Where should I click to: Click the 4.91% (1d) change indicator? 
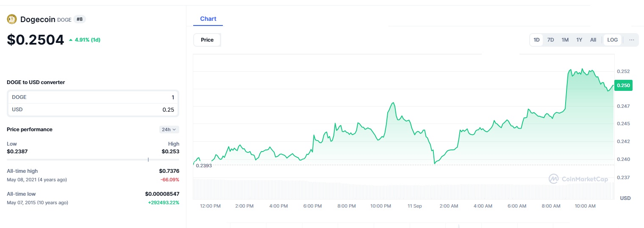(x=84, y=40)
